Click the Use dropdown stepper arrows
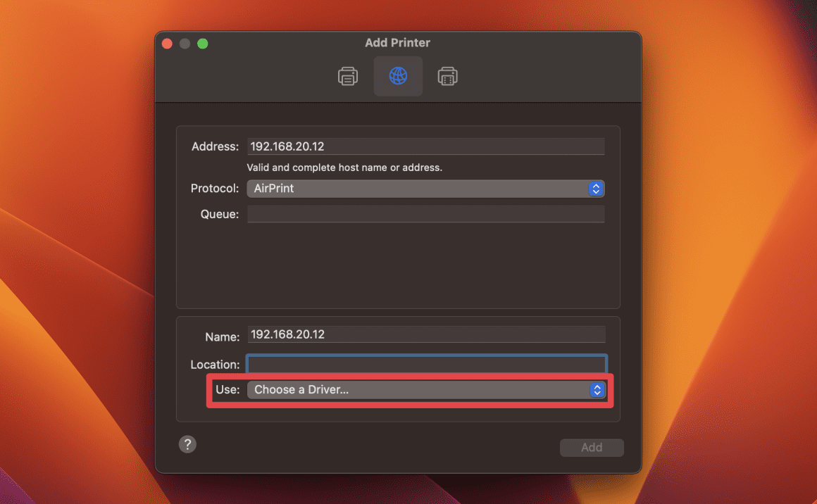 (597, 389)
